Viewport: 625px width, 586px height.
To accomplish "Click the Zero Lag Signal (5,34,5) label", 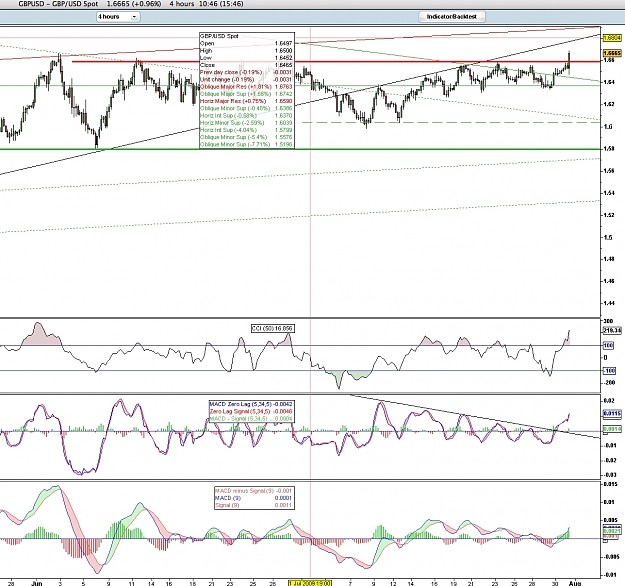I will pyautogui.click(x=251, y=411).
